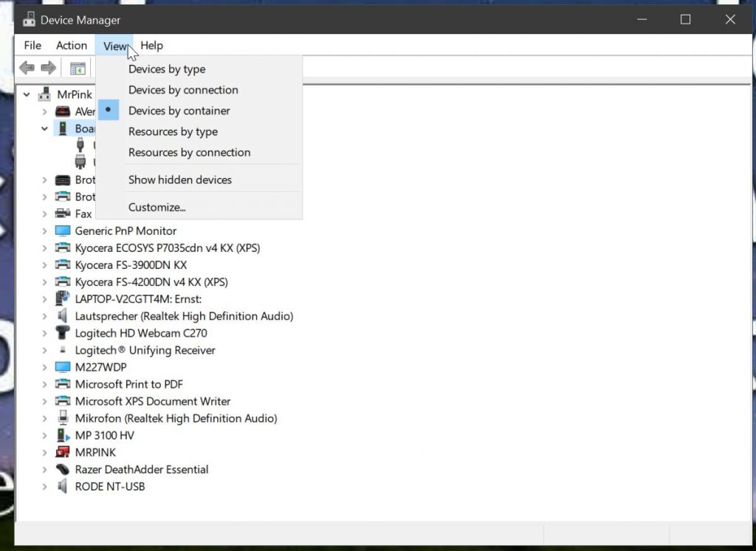Open the File menu
Screen dimensions: 756x551
32,45
